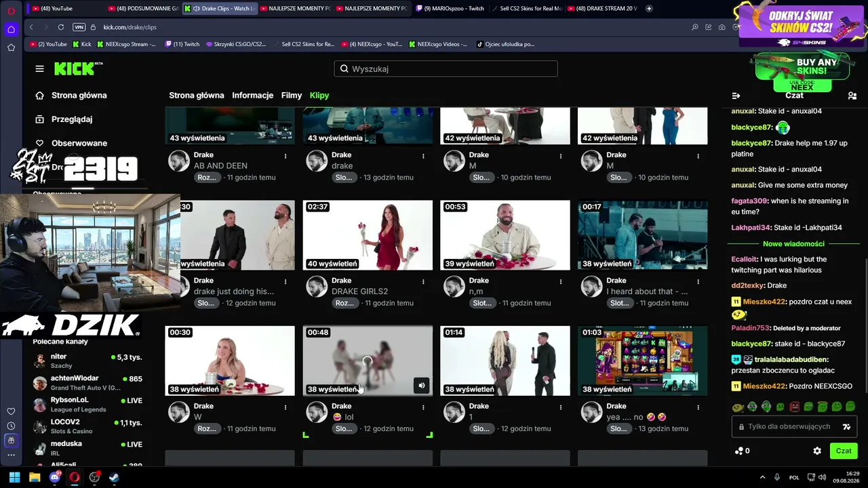
Task: Open the Twitch bookmark in bookmarks bar
Action: 182,44
